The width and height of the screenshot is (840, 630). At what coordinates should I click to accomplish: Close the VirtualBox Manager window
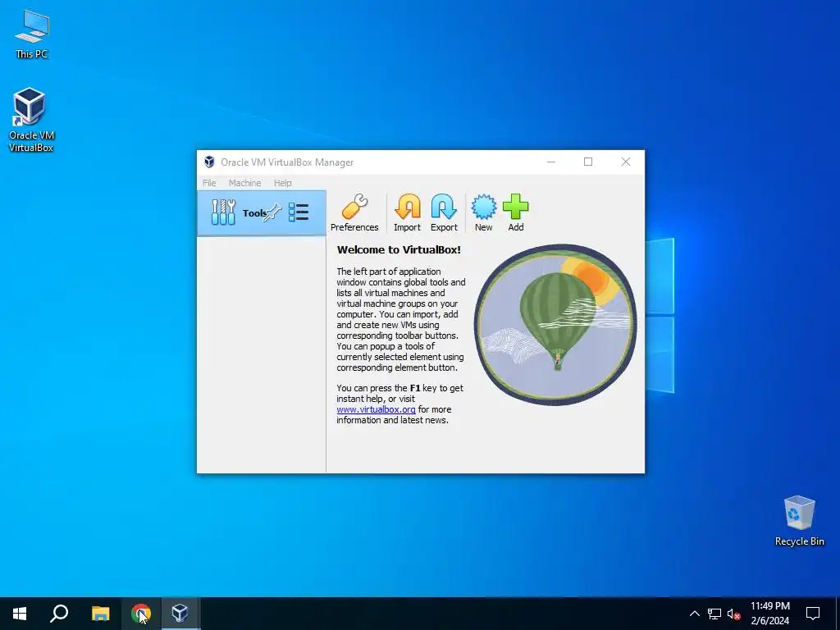tap(625, 162)
